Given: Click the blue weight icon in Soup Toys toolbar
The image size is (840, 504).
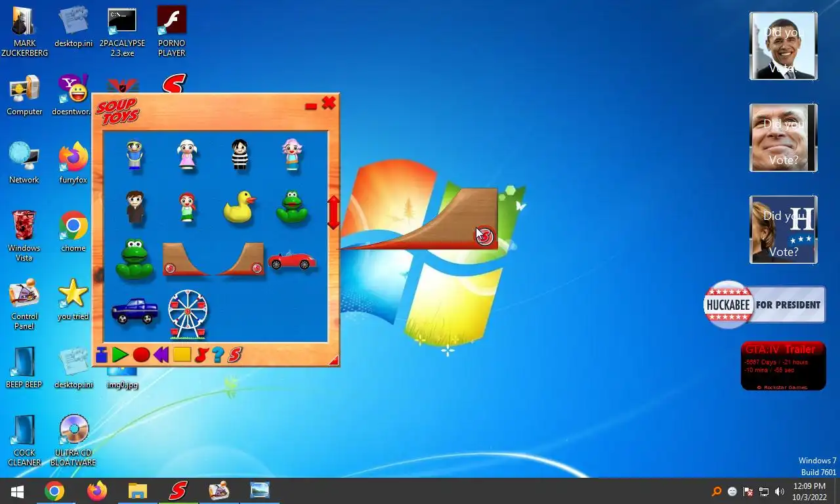Looking at the screenshot, I should click(101, 355).
